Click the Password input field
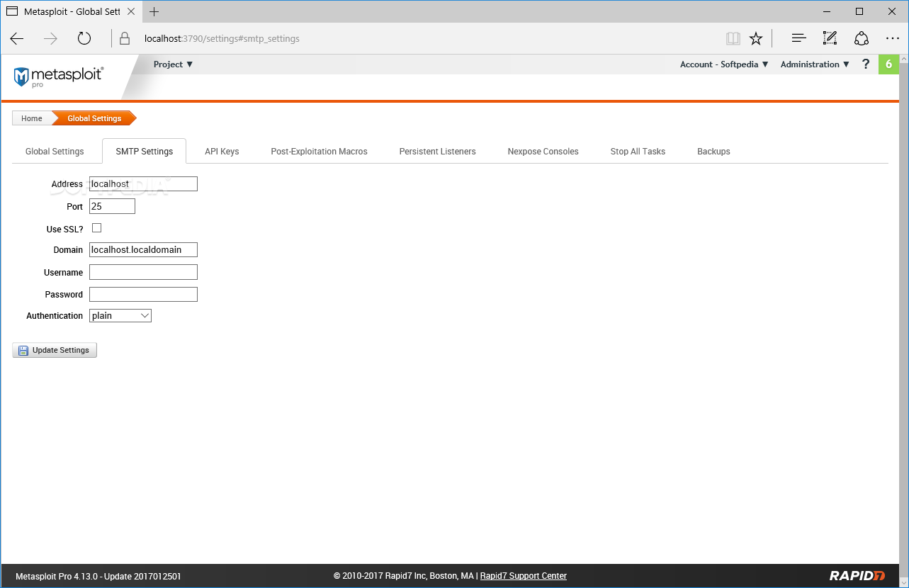Screen dimensions: 909x588 (x=143, y=294)
